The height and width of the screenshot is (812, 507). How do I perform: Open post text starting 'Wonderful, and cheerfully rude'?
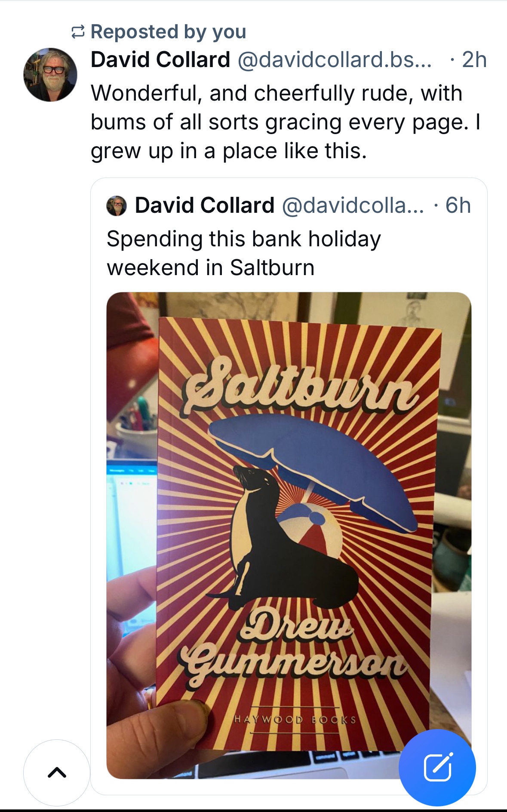[286, 122]
